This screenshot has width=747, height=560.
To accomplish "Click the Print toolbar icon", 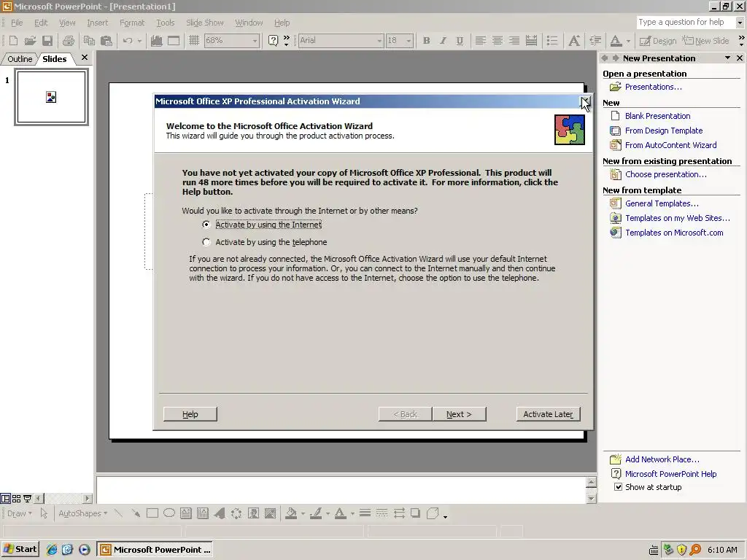I will [x=68, y=41].
